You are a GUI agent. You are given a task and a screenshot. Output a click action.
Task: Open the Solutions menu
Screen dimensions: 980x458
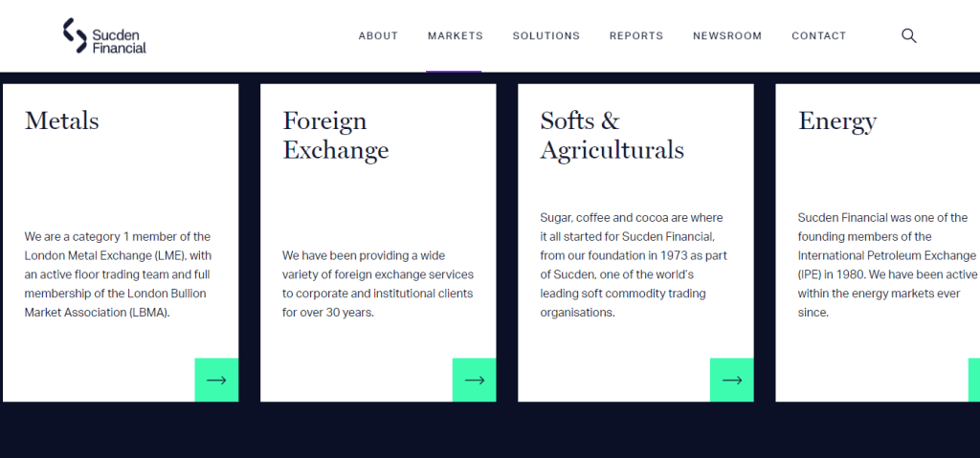coord(546,36)
